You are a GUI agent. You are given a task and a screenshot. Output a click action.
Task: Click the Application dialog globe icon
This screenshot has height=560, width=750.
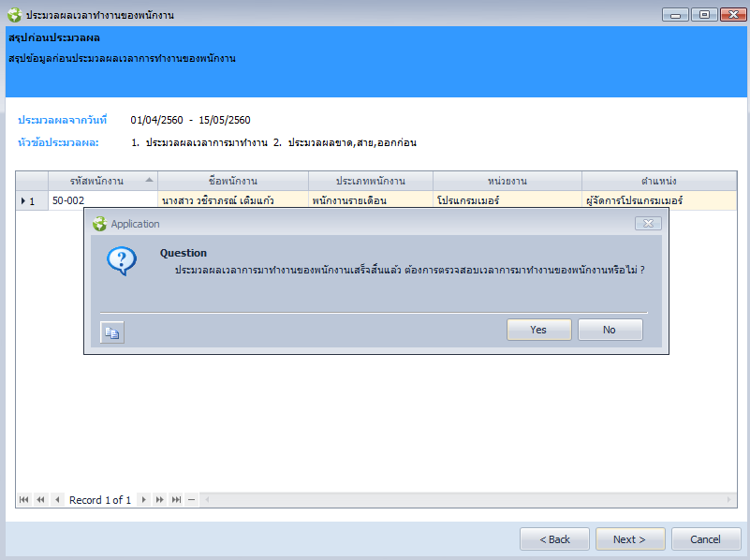[x=99, y=223]
